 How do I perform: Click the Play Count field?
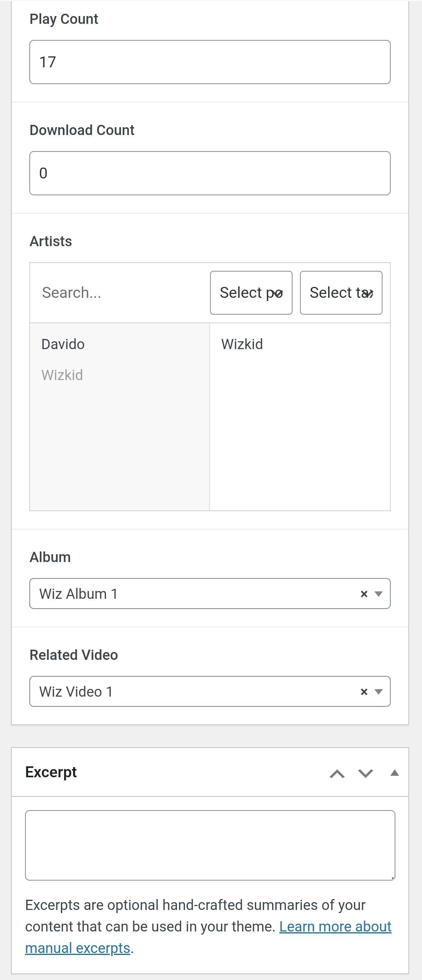pyautogui.click(x=210, y=62)
